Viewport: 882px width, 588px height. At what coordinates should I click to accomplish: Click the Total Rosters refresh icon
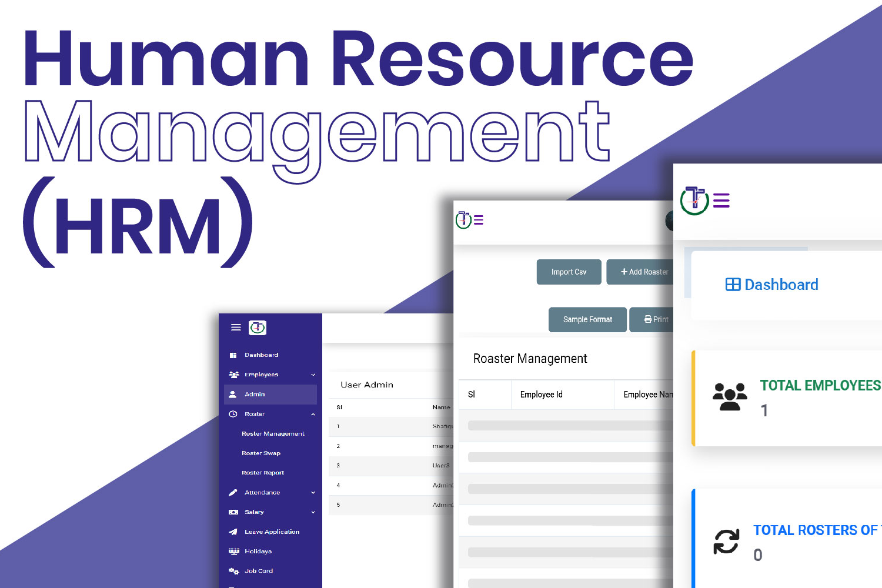(726, 542)
